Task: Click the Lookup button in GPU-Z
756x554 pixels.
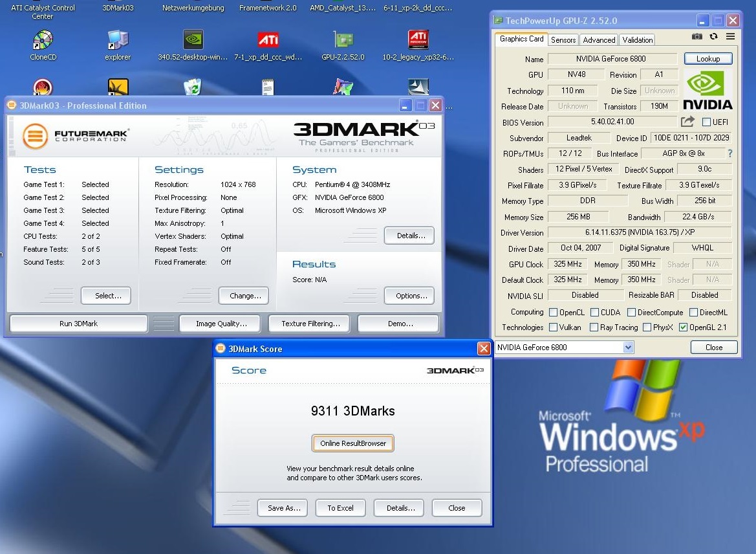Action: (x=708, y=59)
